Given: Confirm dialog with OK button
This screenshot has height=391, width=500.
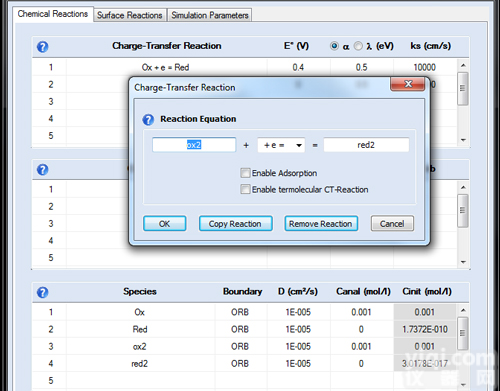Looking at the screenshot, I should point(164,224).
